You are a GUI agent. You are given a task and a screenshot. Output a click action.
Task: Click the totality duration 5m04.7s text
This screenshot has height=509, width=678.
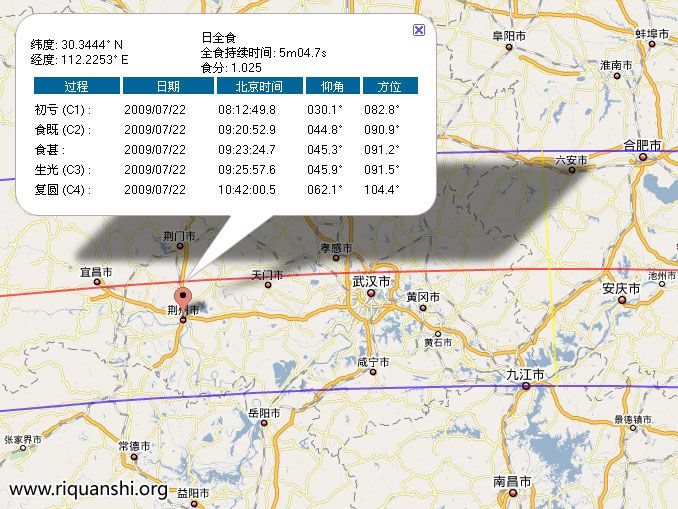(303, 53)
